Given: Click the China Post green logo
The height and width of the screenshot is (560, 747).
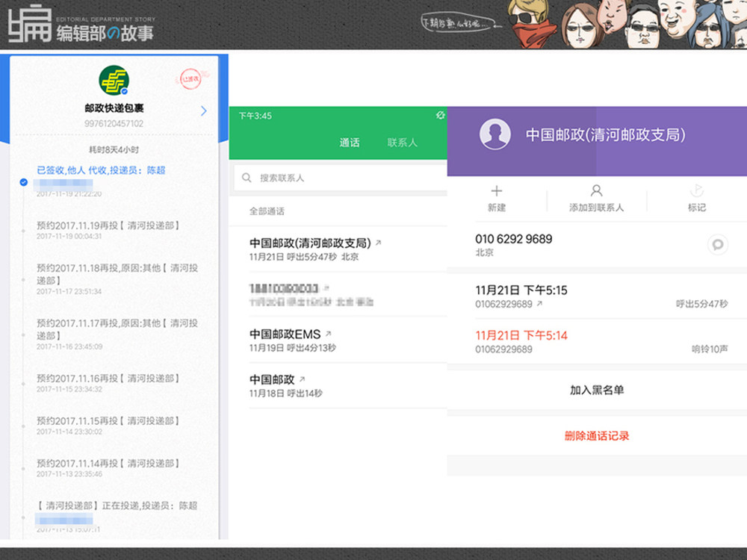Looking at the screenshot, I should 114,81.
